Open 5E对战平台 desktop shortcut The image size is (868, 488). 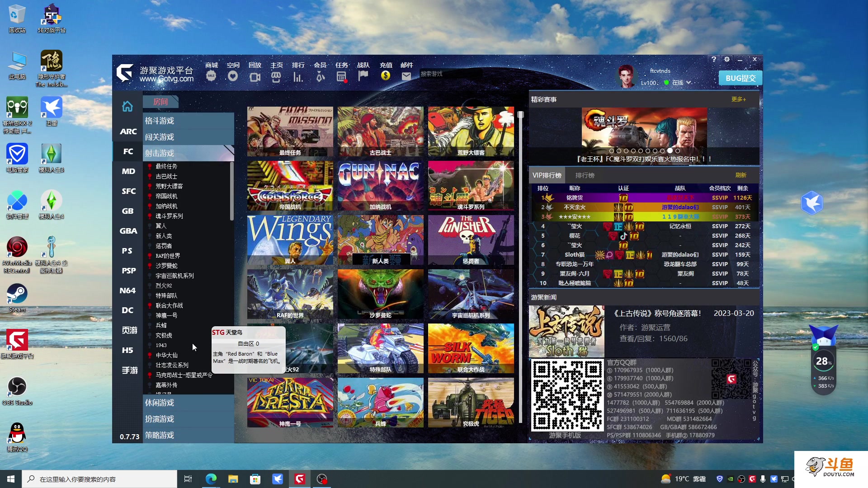coord(52,19)
